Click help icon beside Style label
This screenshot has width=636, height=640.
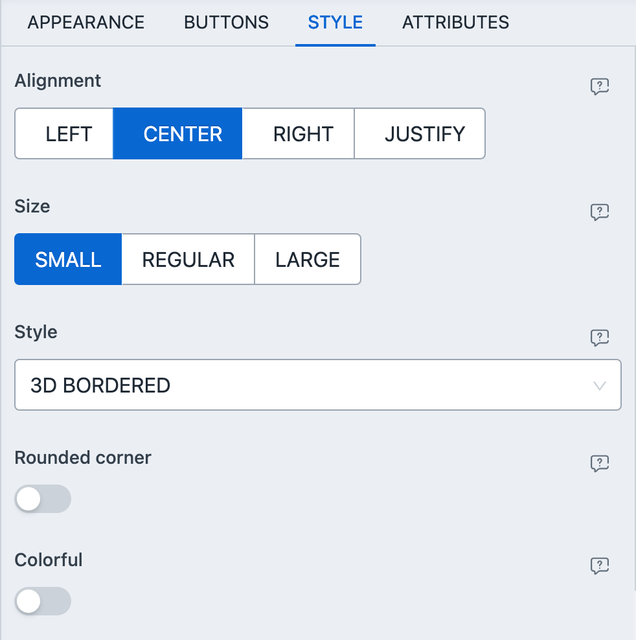(600, 338)
